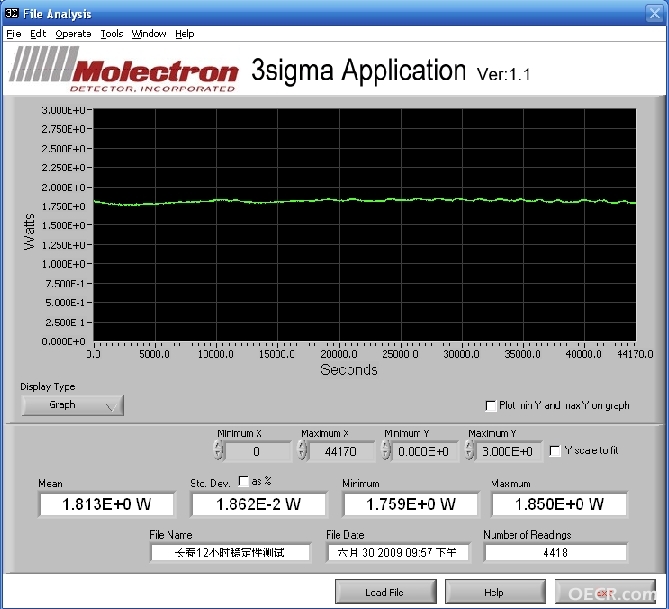Open the Operate menu
Image resolution: width=669 pixels, height=609 pixels.
73,34
